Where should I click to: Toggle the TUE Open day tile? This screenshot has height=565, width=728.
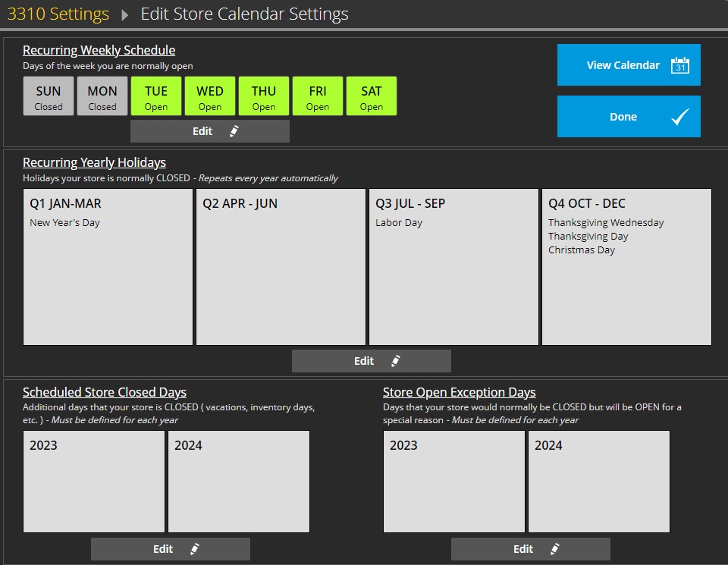[156, 96]
